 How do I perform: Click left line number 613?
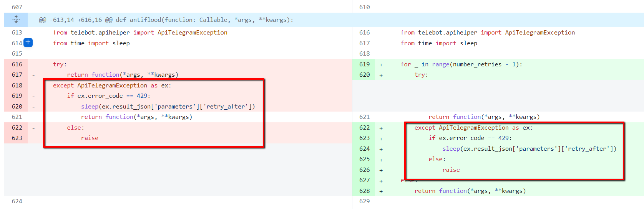pos(17,33)
